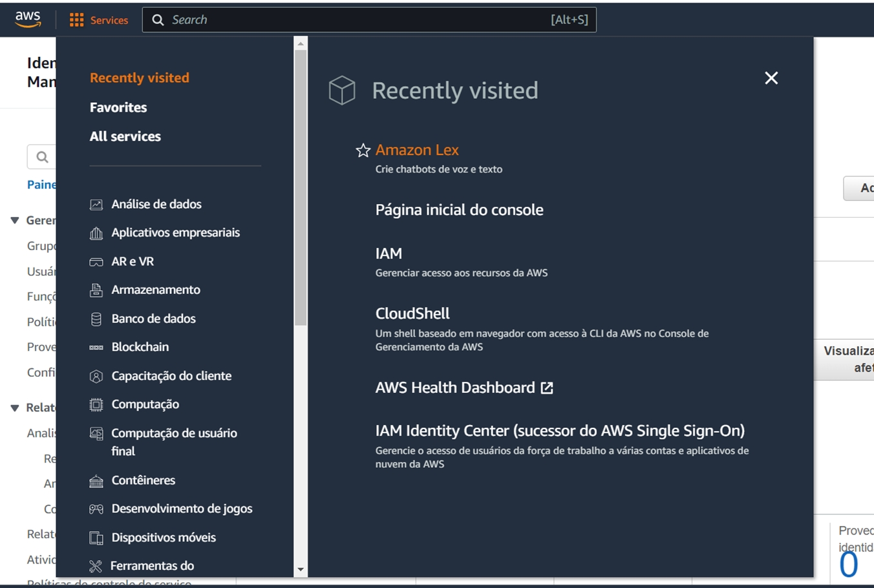Click the Desenvolvimento de jogos gamepad icon
This screenshot has width=874, height=588.
coord(96,509)
